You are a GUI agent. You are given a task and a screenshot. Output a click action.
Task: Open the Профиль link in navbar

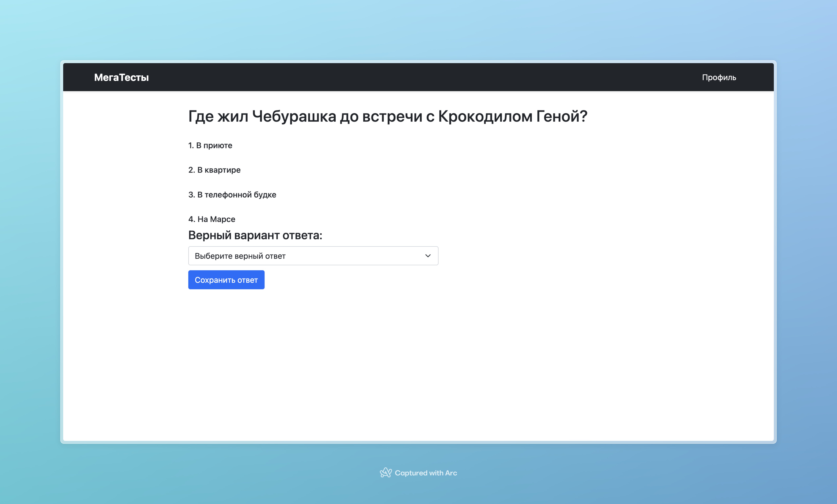[719, 77]
